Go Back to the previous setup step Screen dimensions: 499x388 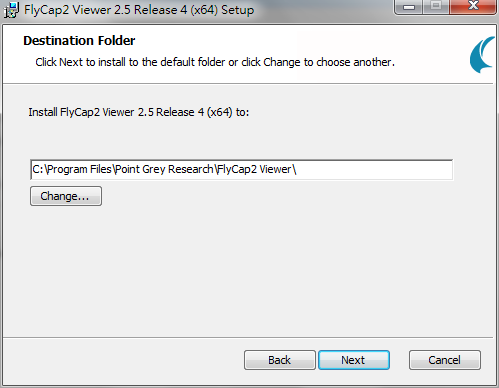[279, 360]
